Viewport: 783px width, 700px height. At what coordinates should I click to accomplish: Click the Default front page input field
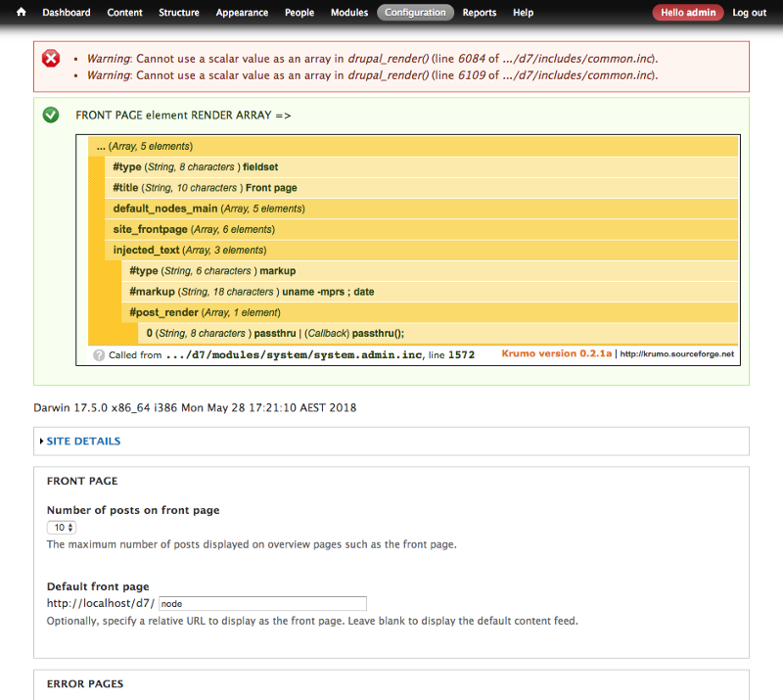pos(262,604)
